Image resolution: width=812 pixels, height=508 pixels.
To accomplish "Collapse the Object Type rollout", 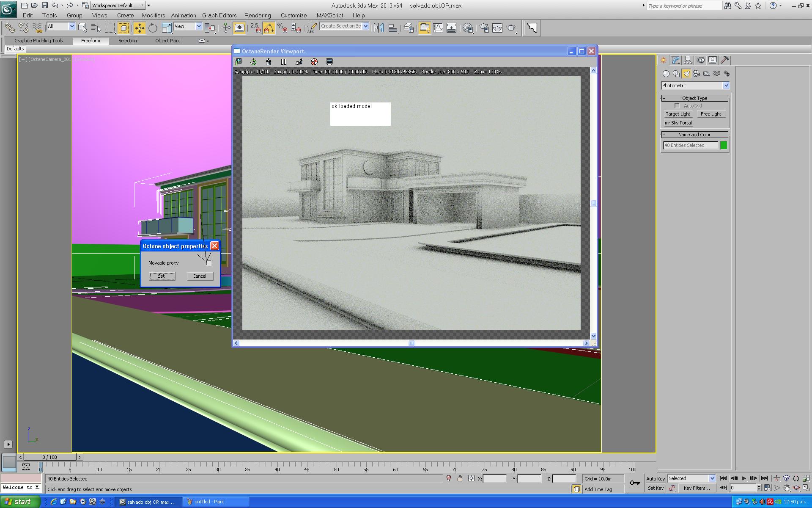I will [x=695, y=98].
